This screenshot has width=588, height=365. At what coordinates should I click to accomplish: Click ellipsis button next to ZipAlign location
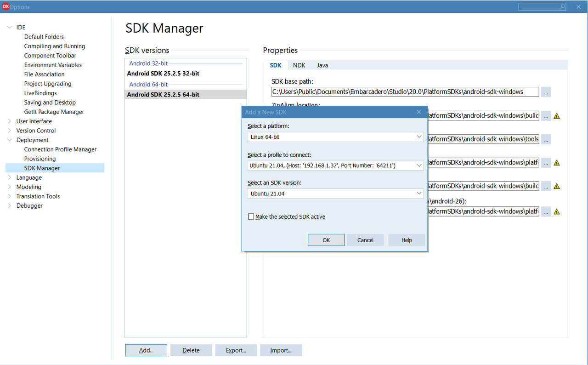tap(546, 116)
